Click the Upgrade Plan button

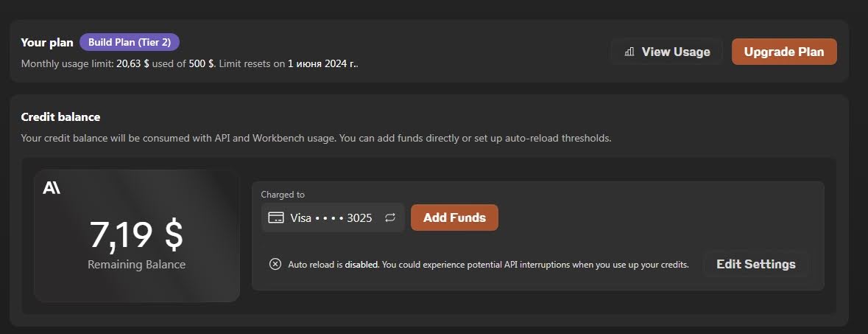[784, 52]
